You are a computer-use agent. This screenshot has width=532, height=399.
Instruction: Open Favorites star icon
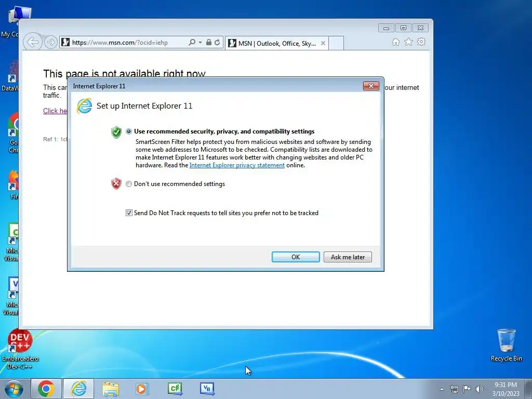tap(408, 42)
